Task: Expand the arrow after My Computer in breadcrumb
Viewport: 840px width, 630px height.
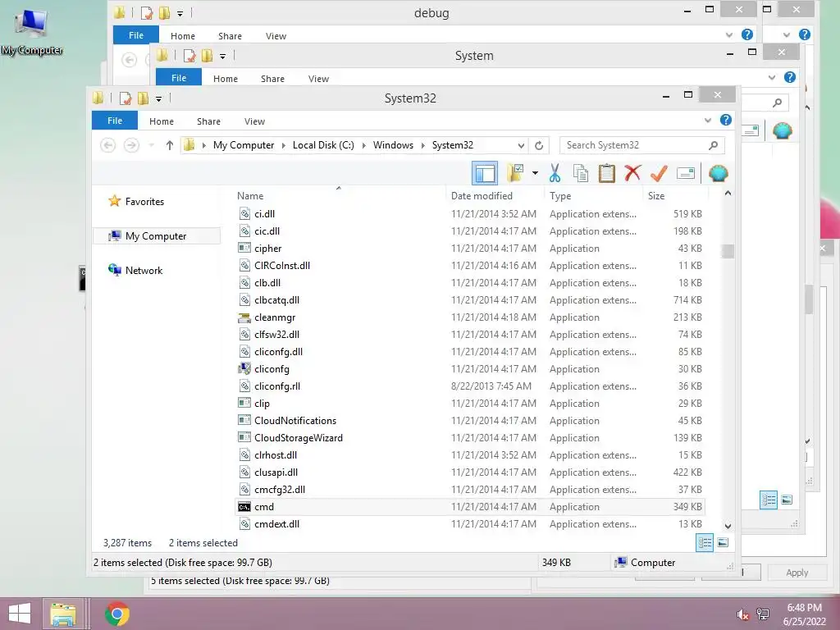Action: pyautogui.click(x=283, y=145)
